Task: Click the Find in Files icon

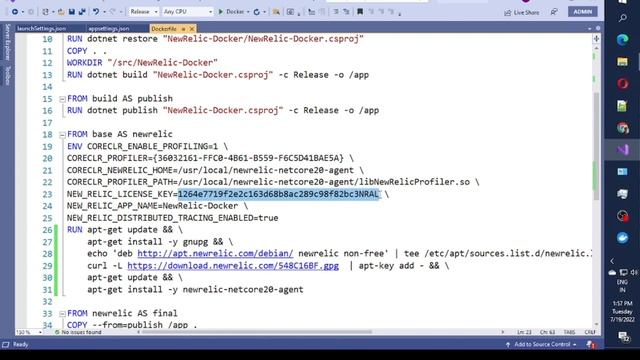Action: tap(276, 12)
